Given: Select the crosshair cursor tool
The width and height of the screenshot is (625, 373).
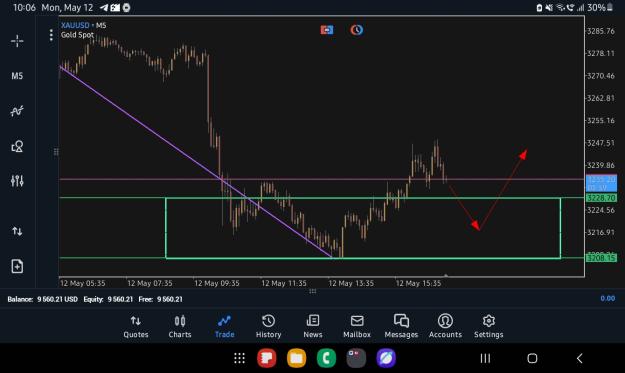Looking at the screenshot, I should [x=17, y=41].
